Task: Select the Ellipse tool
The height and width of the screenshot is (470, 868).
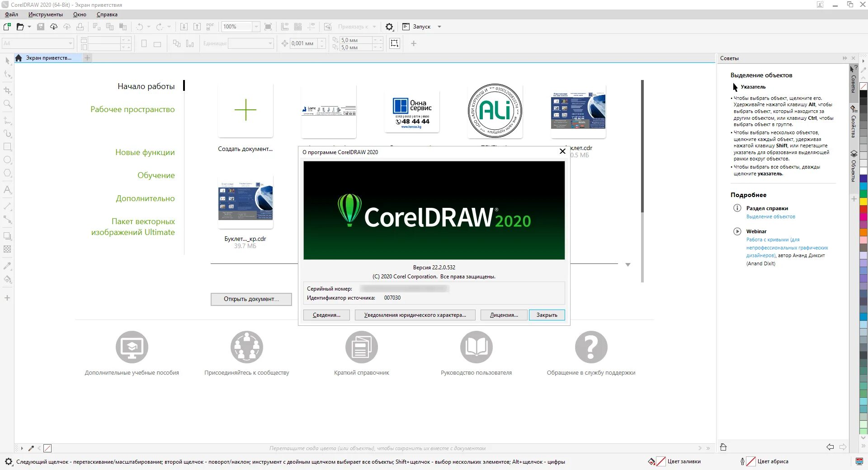Action: click(x=7, y=160)
